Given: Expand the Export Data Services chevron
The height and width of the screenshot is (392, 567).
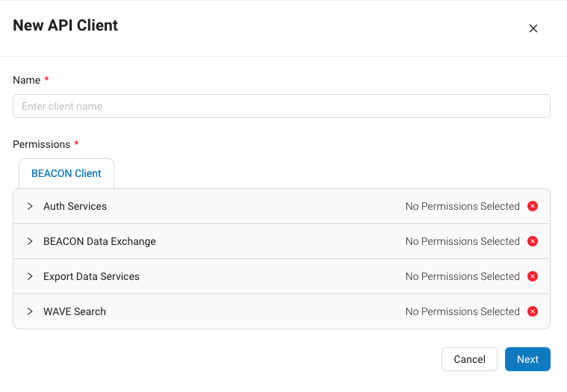Looking at the screenshot, I should [30, 276].
